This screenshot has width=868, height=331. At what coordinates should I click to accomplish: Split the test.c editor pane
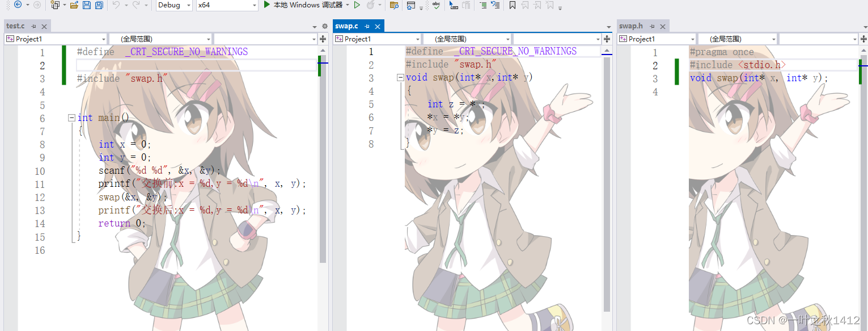[x=323, y=39]
